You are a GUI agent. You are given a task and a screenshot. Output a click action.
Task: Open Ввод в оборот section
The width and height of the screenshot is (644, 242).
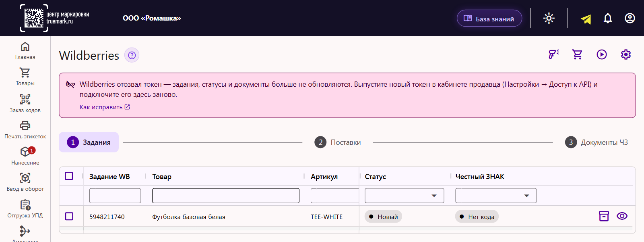point(25,182)
